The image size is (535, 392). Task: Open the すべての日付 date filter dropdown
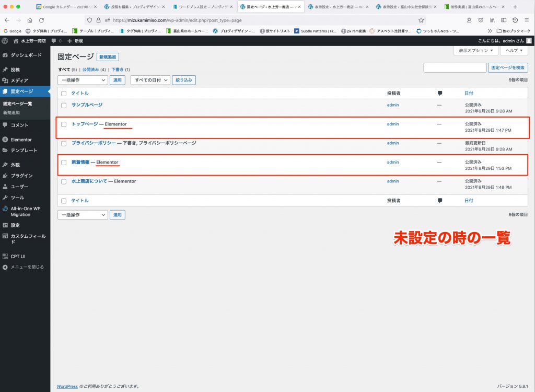pyautogui.click(x=150, y=80)
